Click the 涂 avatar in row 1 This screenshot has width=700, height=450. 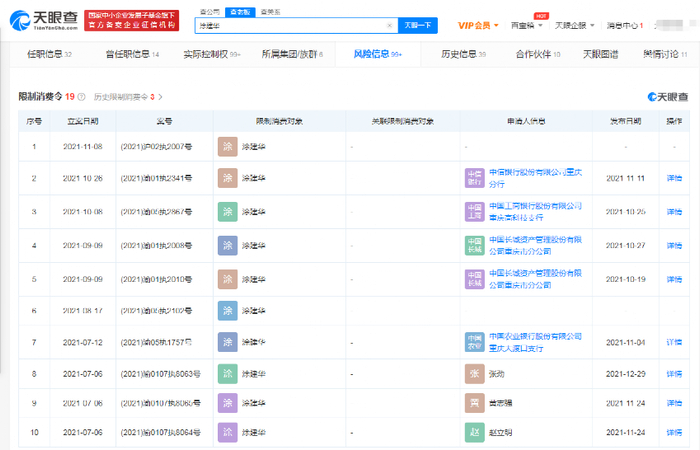tap(228, 147)
